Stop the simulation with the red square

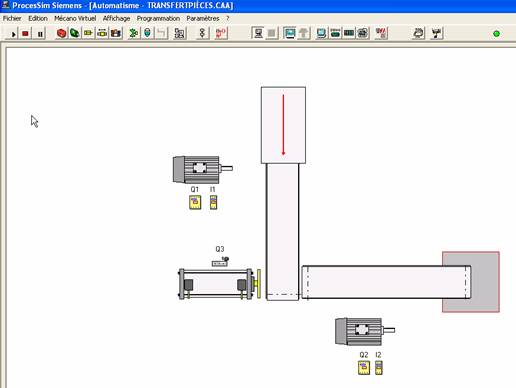(25, 34)
